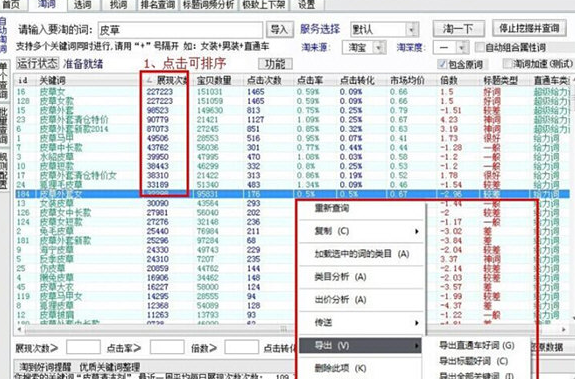Sort by the 关键词 column header
575x379 pixels.
[x=87, y=80]
